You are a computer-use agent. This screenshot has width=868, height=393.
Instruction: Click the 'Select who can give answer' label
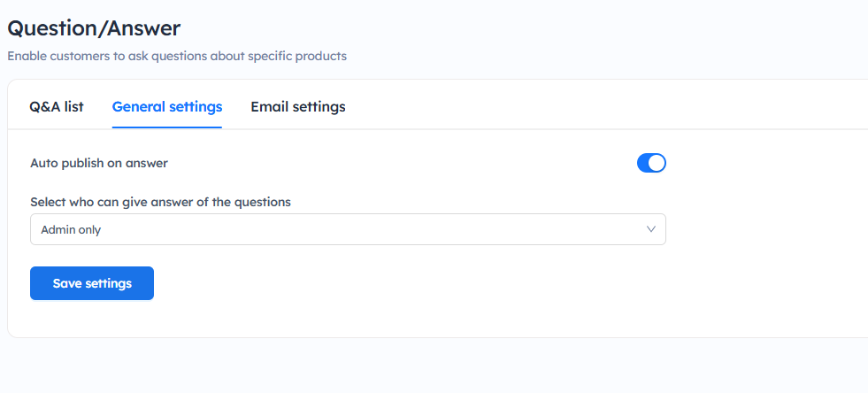(160, 202)
